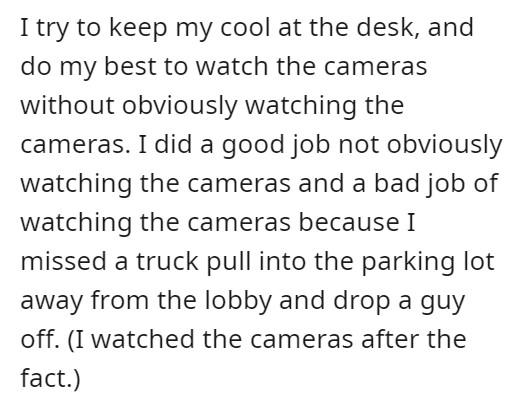Click the word "keep" in first line
The height and width of the screenshot is (403, 509).
pos(138,28)
